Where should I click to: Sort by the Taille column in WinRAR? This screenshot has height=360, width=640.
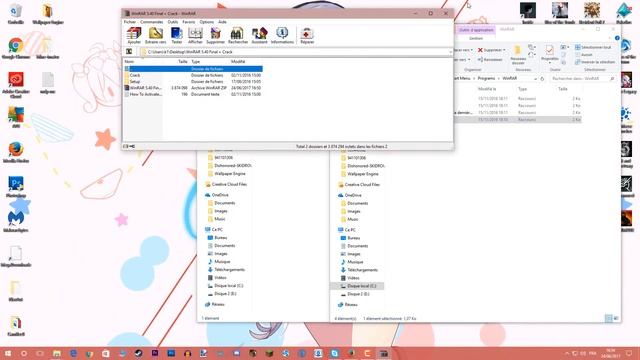click(182, 61)
